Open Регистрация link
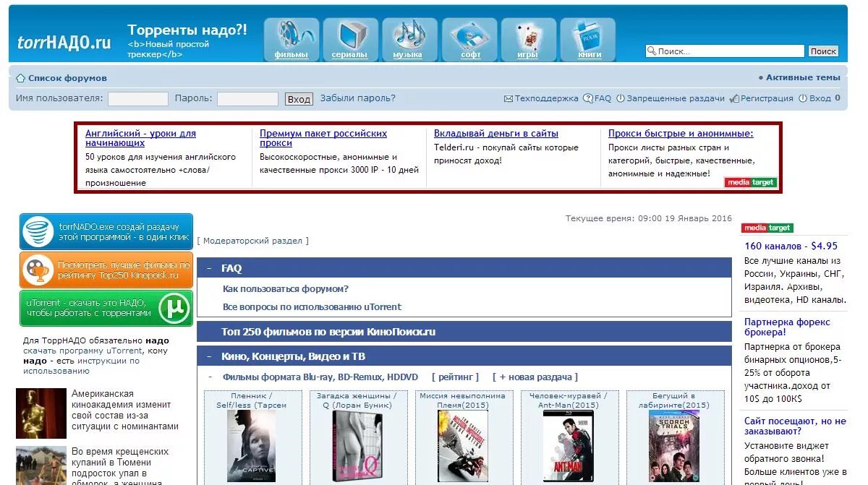The height and width of the screenshot is (485, 868). point(767,98)
